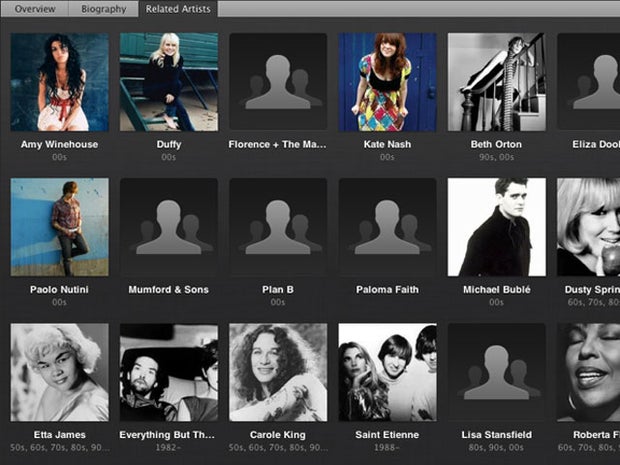Click Lisa Stansfield placeholder icon
The width and height of the screenshot is (620, 465).
click(x=497, y=372)
